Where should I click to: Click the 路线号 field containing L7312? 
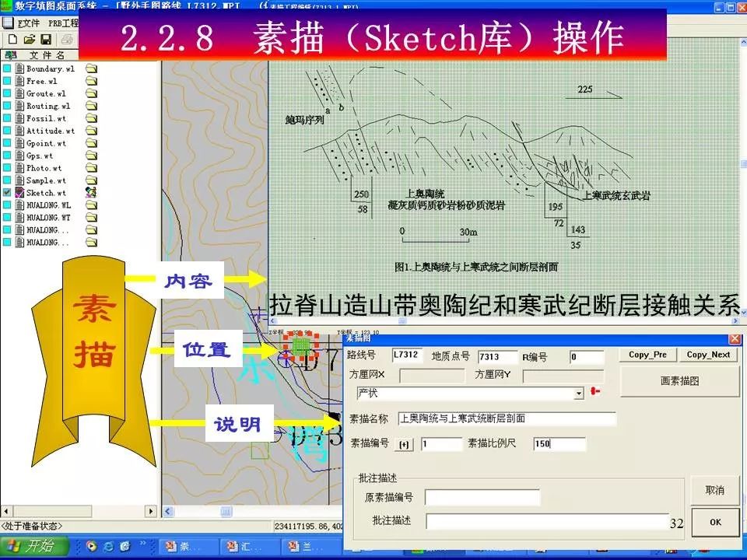(407, 355)
